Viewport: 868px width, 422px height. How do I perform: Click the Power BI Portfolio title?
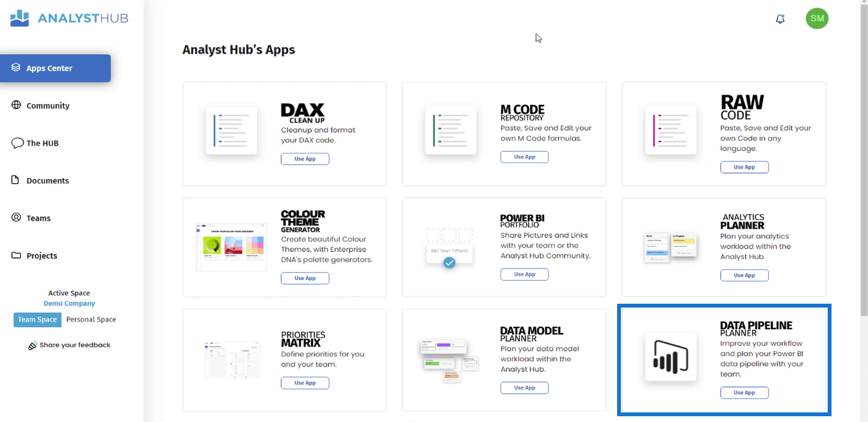(x=522, y=221)
